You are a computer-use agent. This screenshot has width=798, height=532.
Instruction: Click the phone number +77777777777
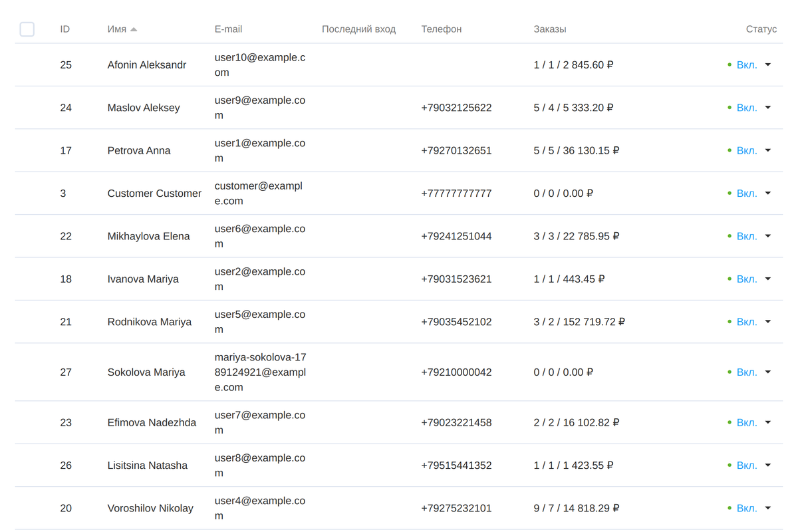click(x=456, y=194)
